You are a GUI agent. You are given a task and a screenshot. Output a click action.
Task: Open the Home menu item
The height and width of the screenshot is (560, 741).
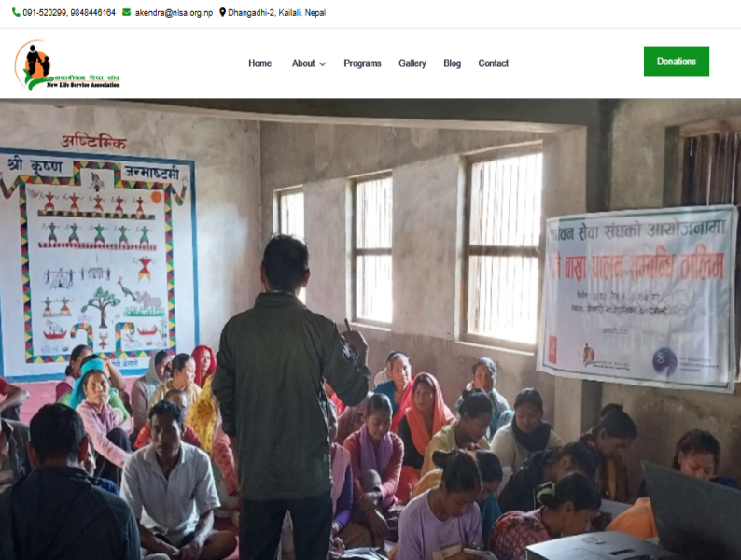260,63
